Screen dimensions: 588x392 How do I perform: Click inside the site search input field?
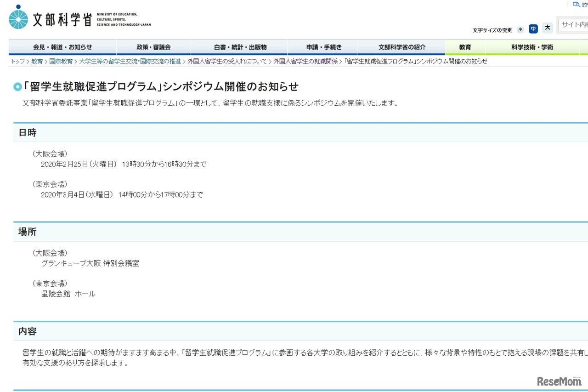pos(573,25)
